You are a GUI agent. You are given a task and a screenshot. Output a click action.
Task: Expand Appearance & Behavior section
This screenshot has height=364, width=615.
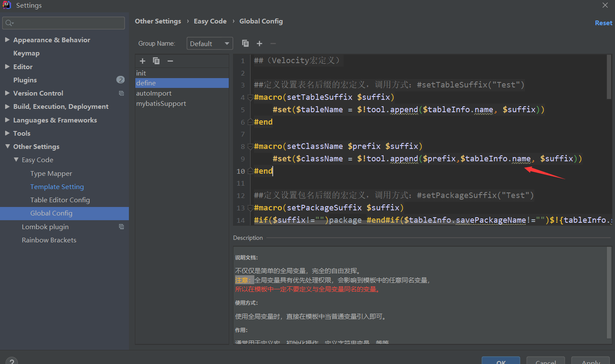coord(7,40)
